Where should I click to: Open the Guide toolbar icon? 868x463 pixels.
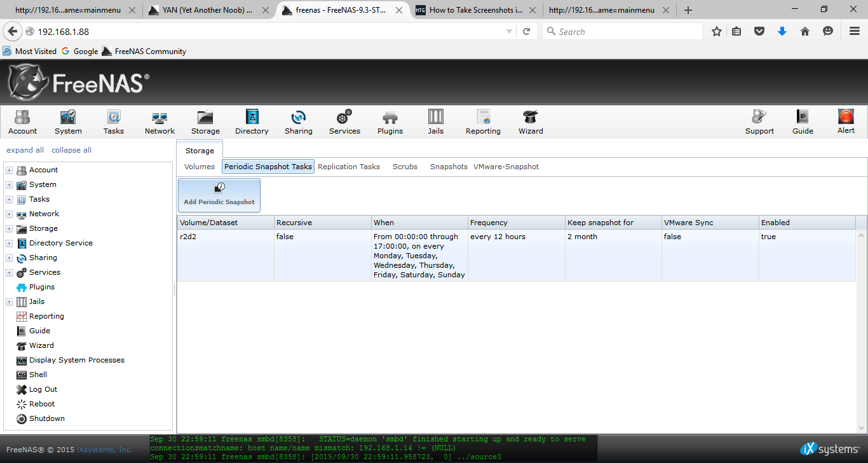coord(803,122)
